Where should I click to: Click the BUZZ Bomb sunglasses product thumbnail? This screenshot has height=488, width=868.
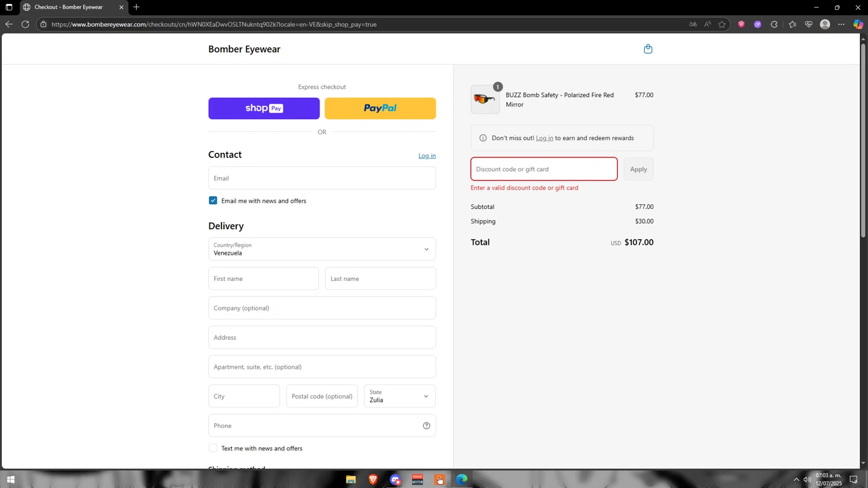click(x=485, y=100)
